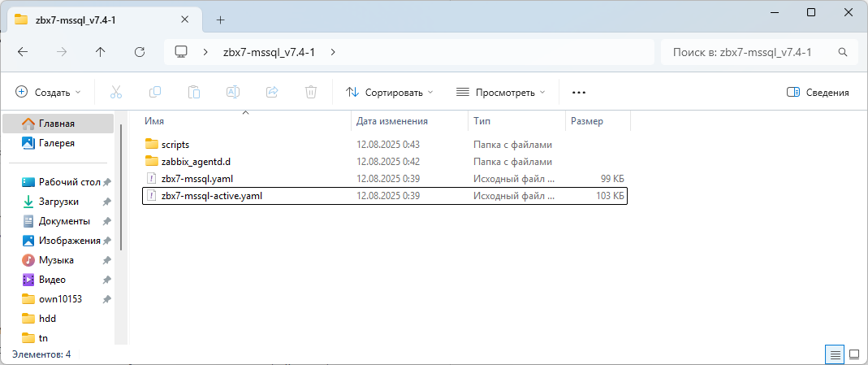Click the zbx7-mssql.yaml file icon
868x365 pixels.
pos(152,178)
